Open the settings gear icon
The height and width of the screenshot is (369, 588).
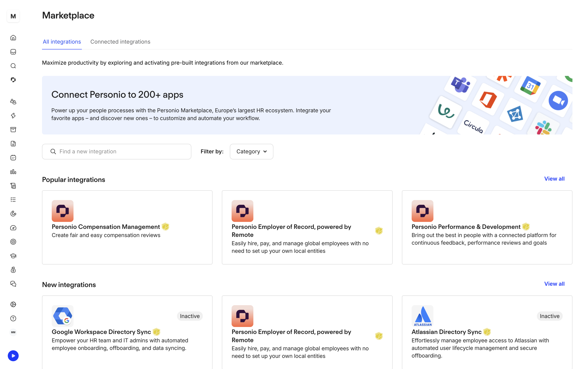click(x=13, y=304)
